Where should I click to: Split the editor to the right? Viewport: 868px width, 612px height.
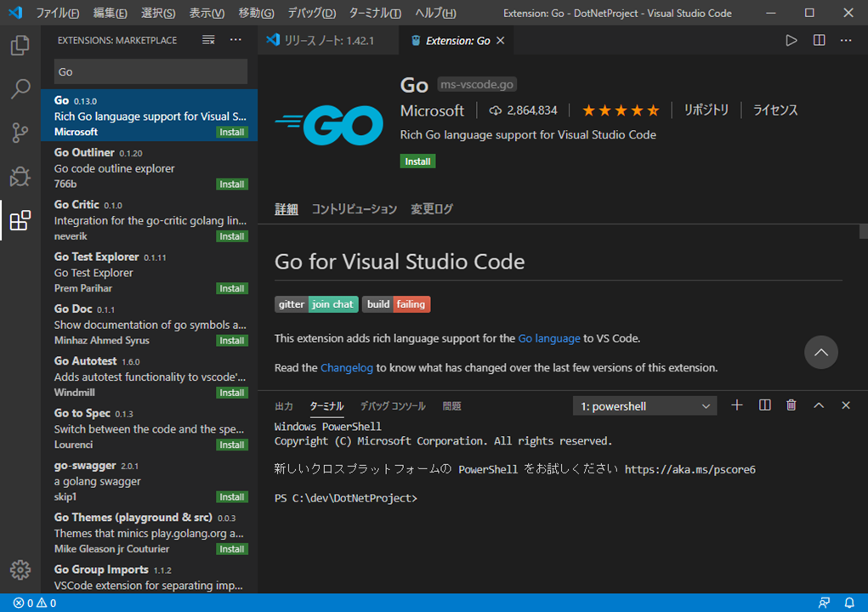819,41
